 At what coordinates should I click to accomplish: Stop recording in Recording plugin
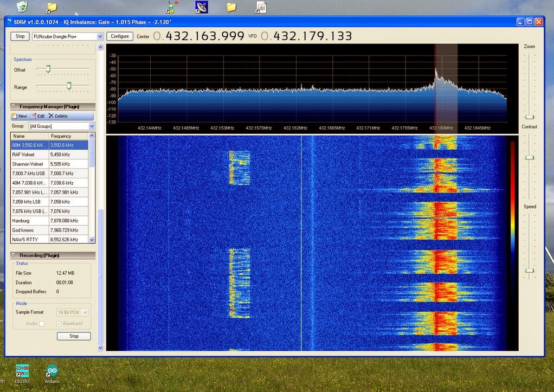click(x=74, y=336)
